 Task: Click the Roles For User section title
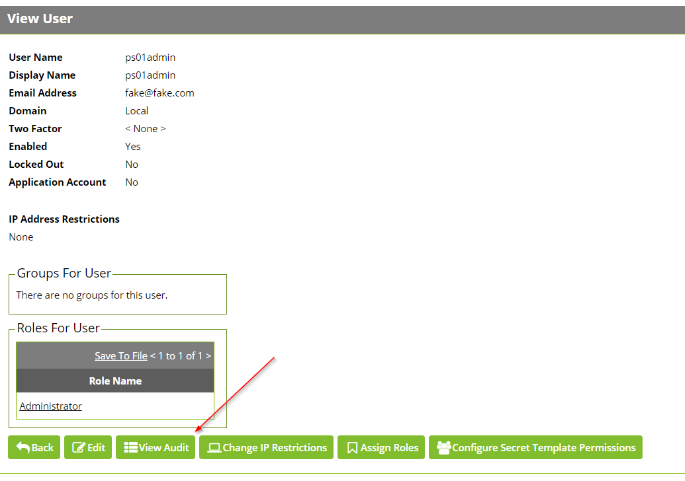click(59, 328)
